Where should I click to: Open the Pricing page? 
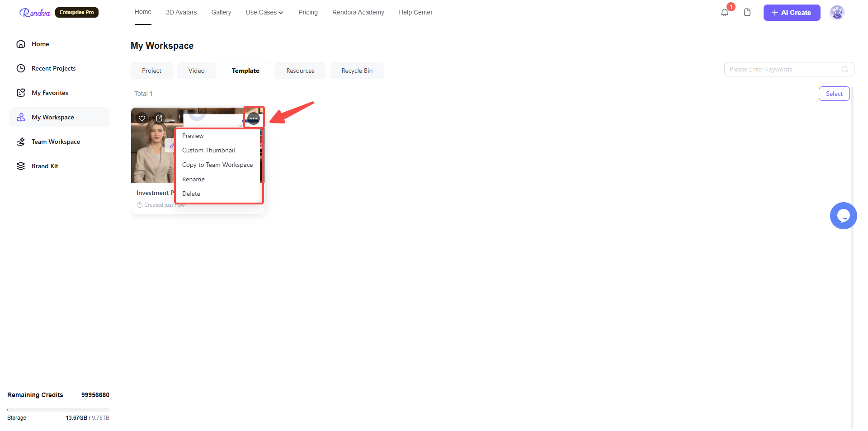coord(308,12)
